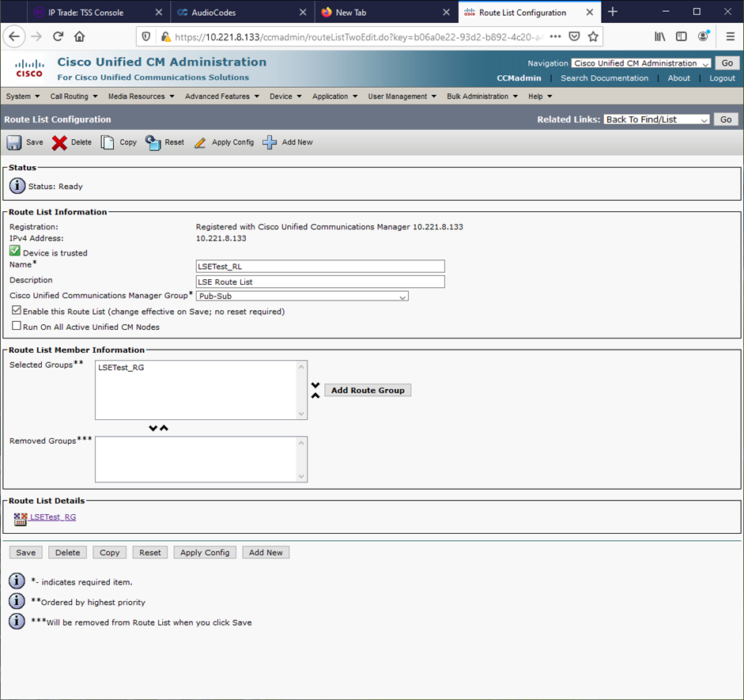Click the Apply Config pencil icon
Screen dimensions: 744x700
[200, 142]
